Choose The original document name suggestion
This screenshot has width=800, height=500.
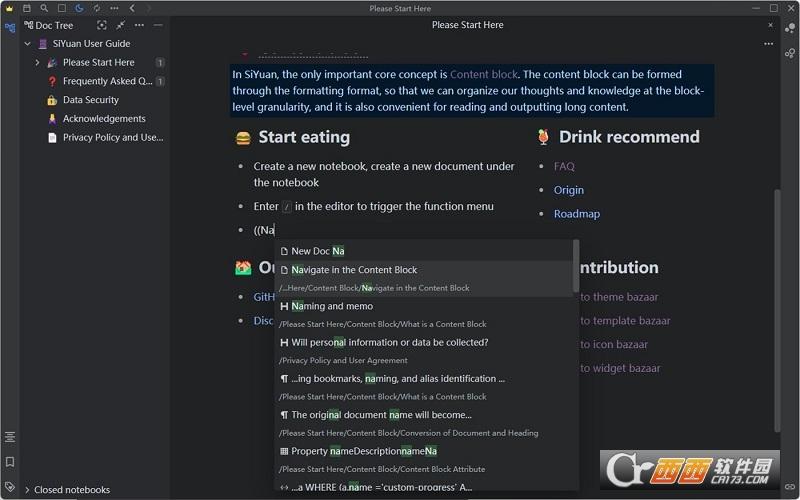pos(424,423)
